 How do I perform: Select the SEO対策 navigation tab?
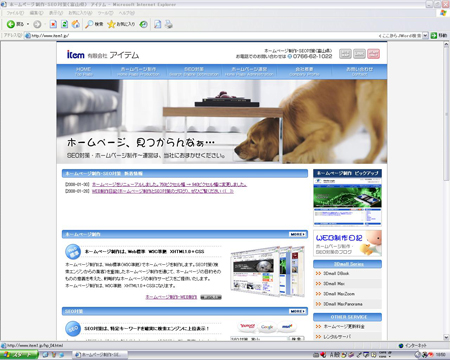(x=194, y=71)
